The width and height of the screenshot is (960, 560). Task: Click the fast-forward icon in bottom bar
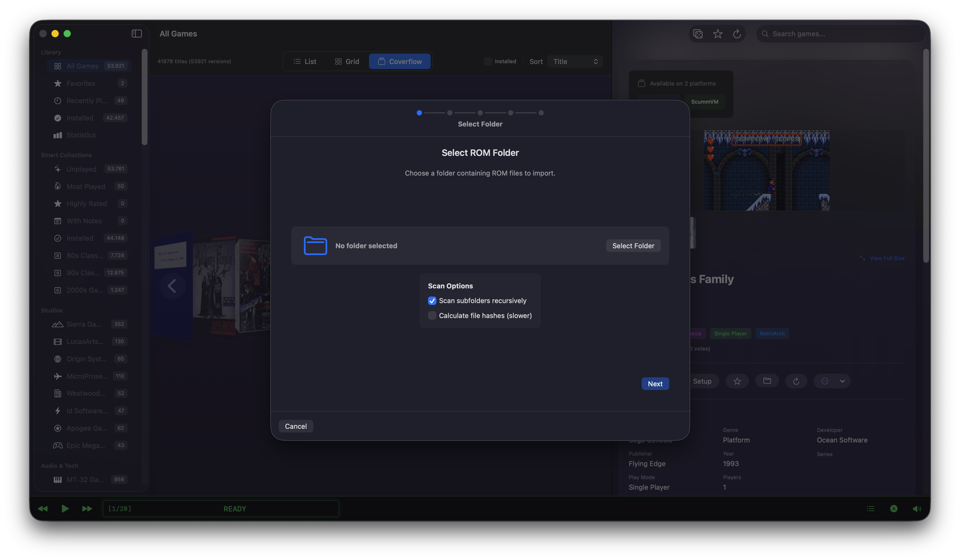point(87,509)
